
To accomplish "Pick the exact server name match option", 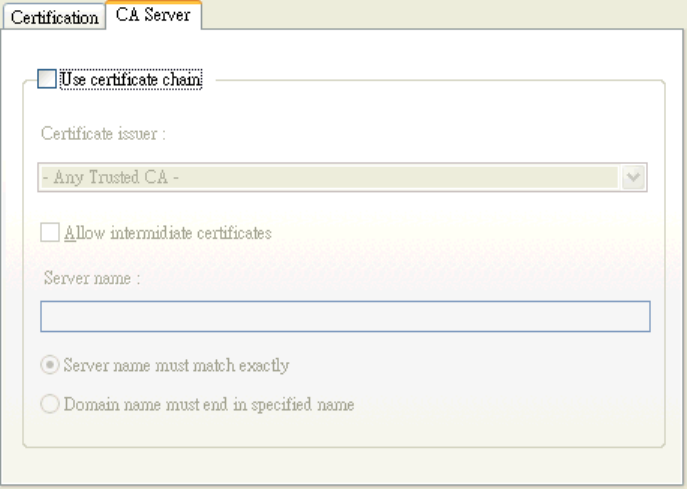I will coord(49,365).
